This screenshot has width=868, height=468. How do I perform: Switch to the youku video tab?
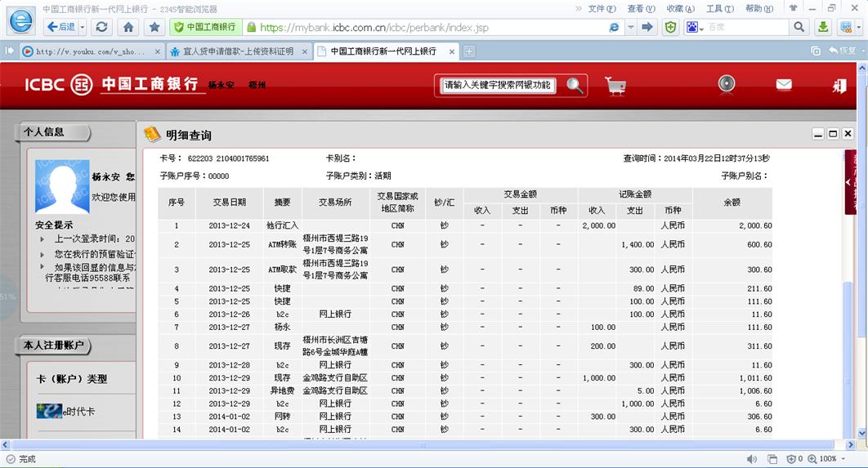point(90,51)
